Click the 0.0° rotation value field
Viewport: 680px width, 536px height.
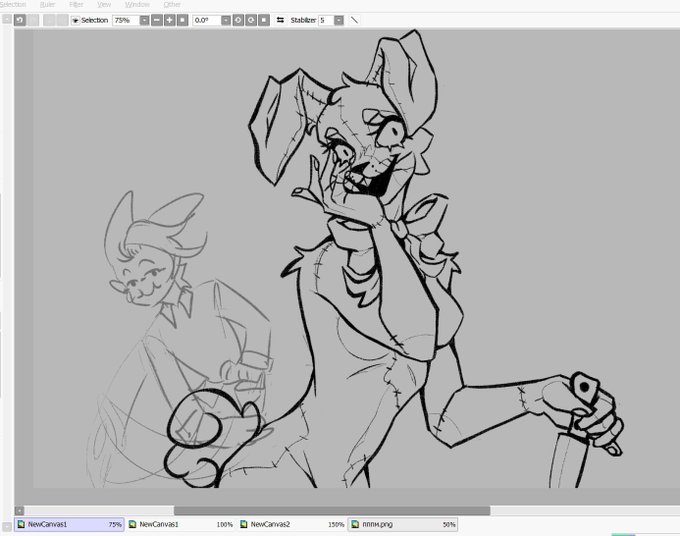coord(207,20)
